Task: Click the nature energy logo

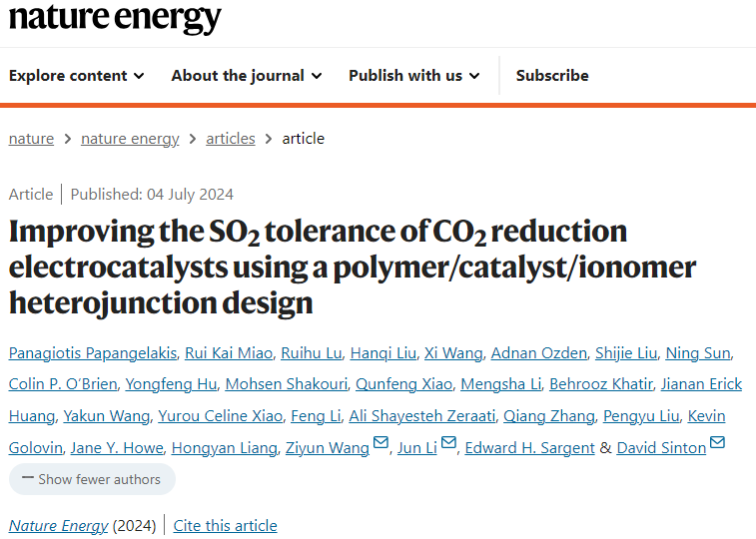Action: point(115,18)
